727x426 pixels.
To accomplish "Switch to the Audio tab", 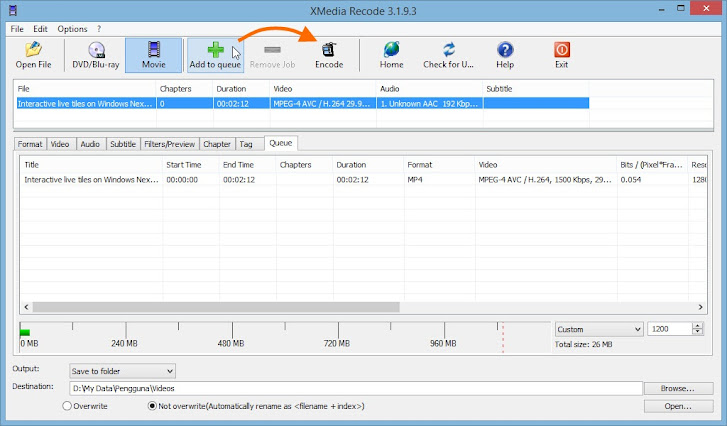I will point(90,144).
